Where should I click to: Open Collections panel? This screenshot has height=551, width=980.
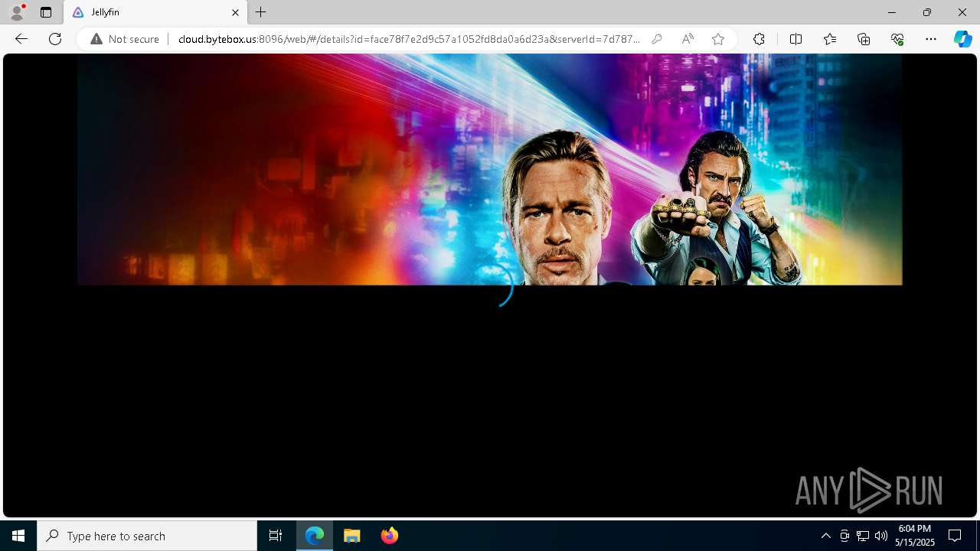click(864, 39)
